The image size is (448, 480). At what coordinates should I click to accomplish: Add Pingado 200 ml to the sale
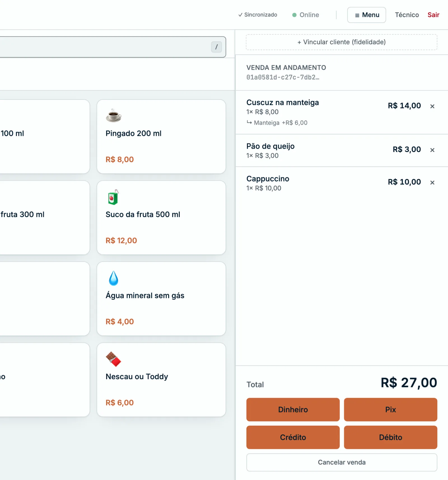(x=161, y=136)
